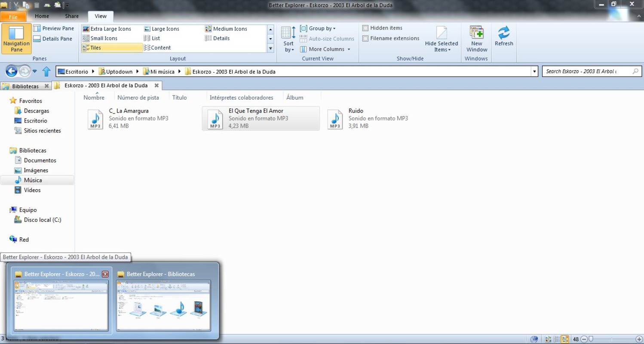Open quick access toolbar customize arrow

(x=67, y=6)
